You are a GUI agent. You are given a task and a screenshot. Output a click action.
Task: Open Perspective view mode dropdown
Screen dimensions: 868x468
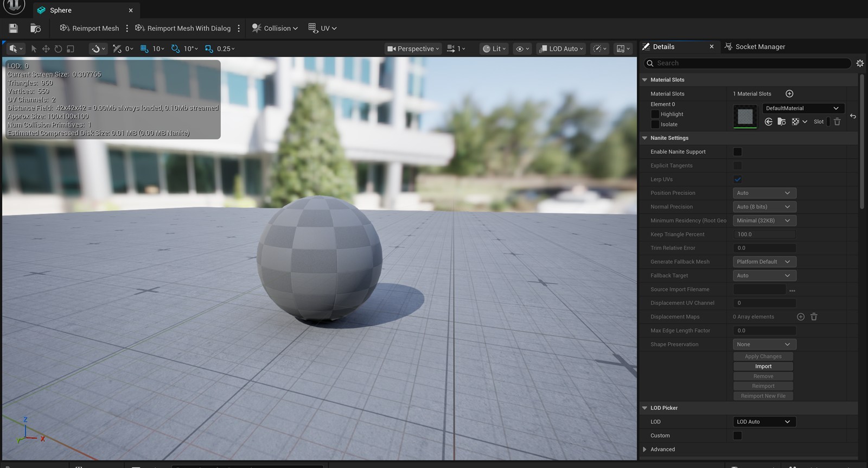click(x=413, y=49)
